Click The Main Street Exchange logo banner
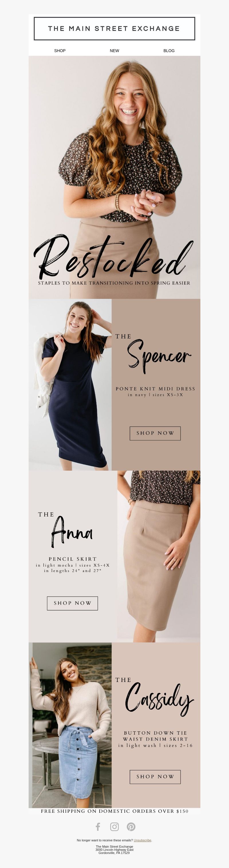This screenshot has height=868, width=229. 114,29
